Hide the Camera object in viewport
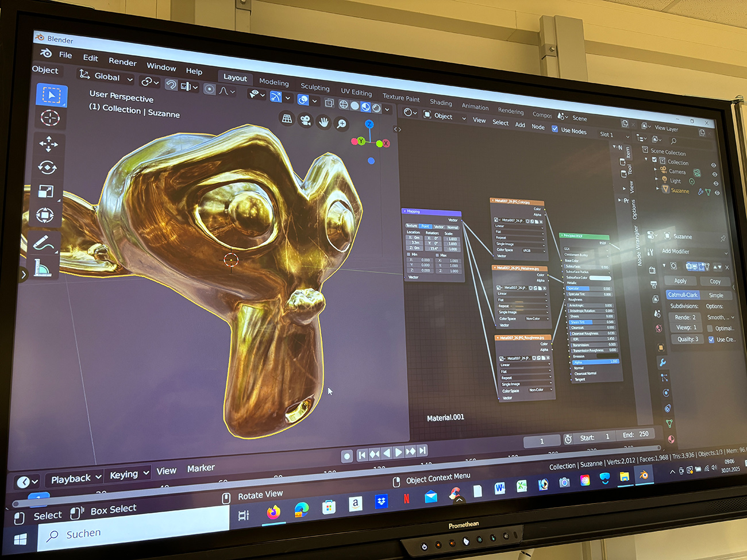747x560 pixels. (x=714, y=174)
